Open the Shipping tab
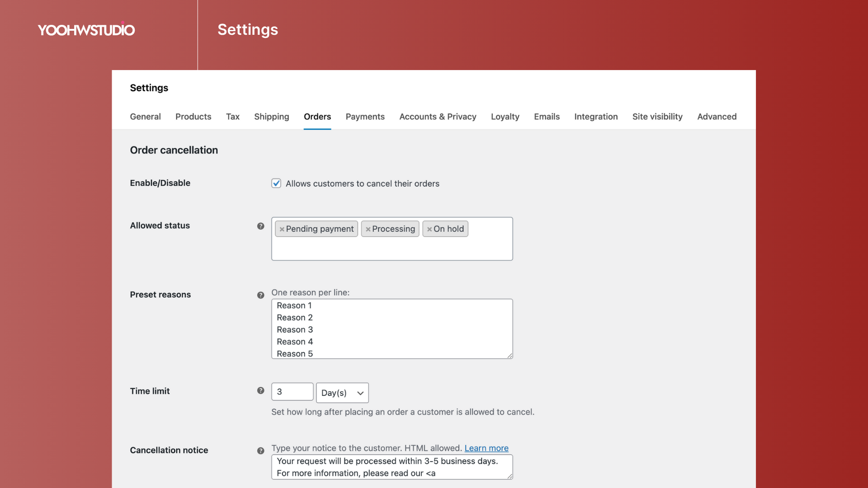Image resolution: width=868 pixels, height=488 pixels. (x=271, y=117)
